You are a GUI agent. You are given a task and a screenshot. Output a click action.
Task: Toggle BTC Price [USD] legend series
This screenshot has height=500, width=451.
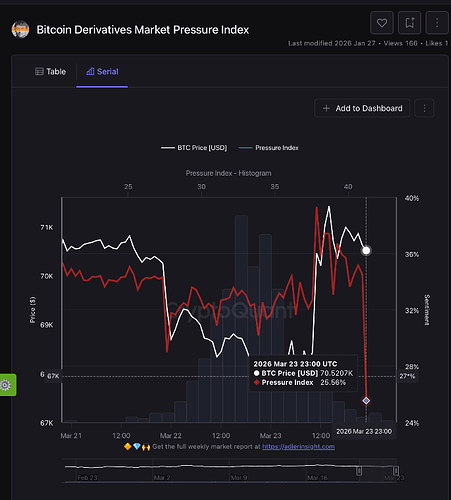click(194, 148)
